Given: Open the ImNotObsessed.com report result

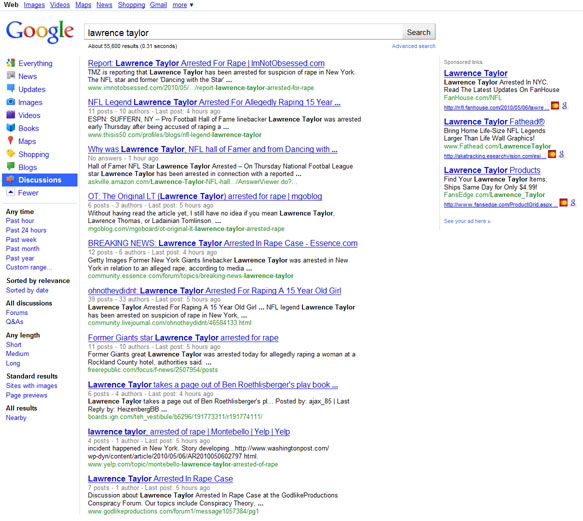Looking at the screenshot, I should (206, 63).
